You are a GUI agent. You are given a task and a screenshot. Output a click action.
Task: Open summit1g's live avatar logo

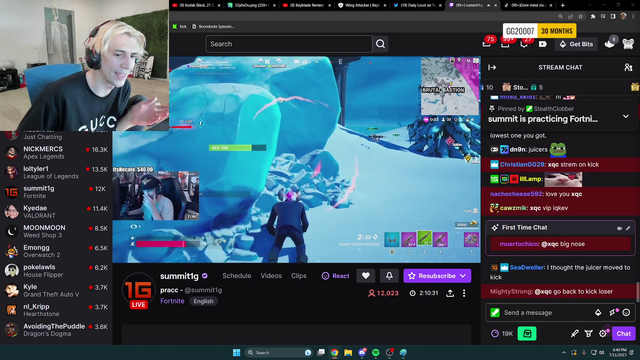pyautogui.click(x=138, y=291)
